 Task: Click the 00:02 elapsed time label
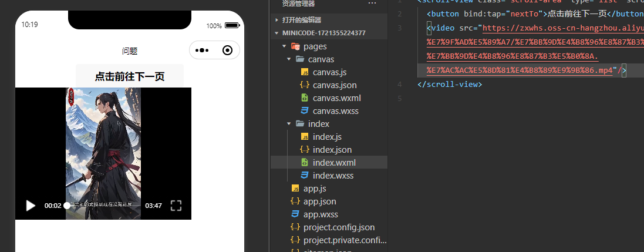click(x=53, y=206)
